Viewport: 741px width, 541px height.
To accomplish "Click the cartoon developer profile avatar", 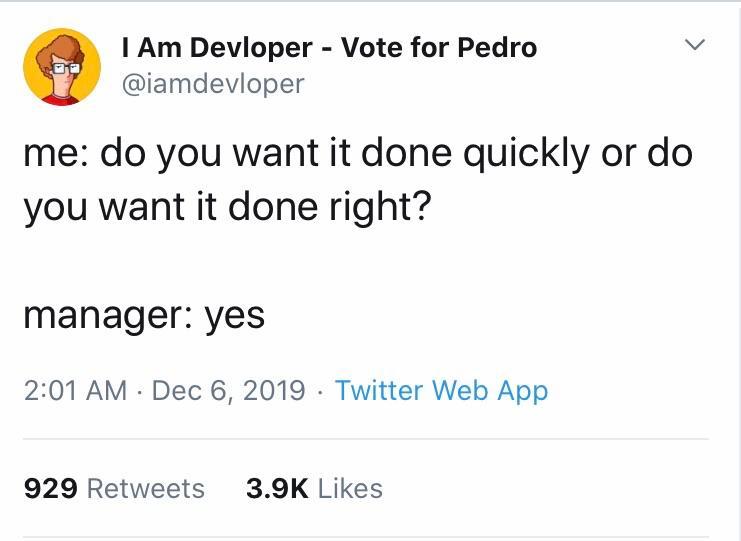I will click(62, 67).
